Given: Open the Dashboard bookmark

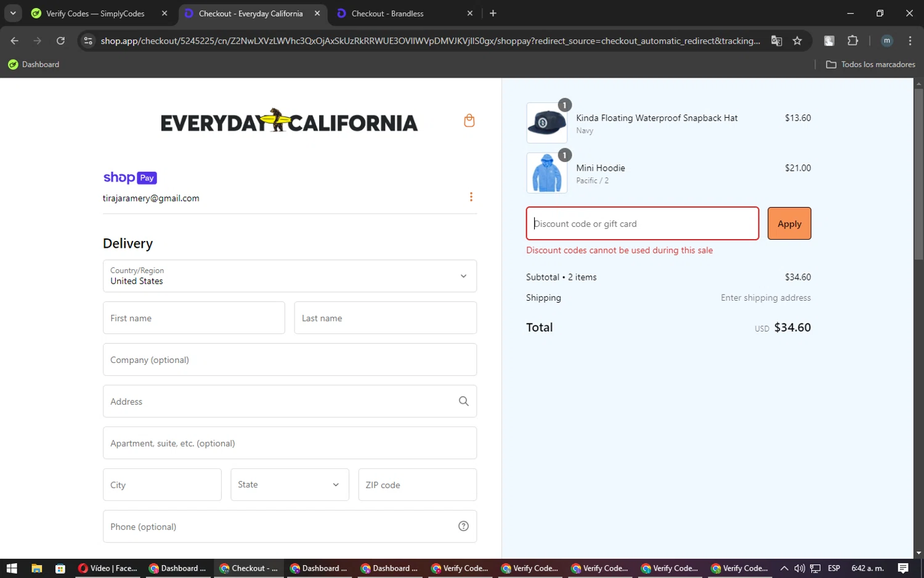Looking at the screenshot, I should (x=34, y=64).
